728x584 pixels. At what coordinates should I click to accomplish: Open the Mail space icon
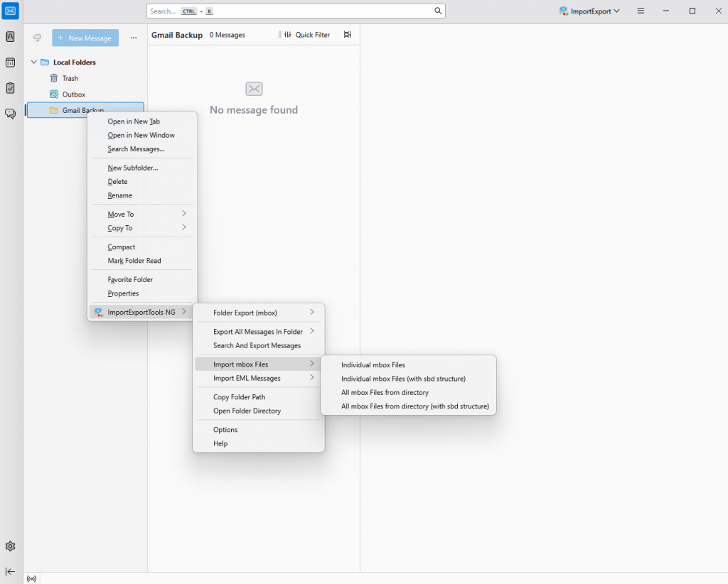click(10, 11)
